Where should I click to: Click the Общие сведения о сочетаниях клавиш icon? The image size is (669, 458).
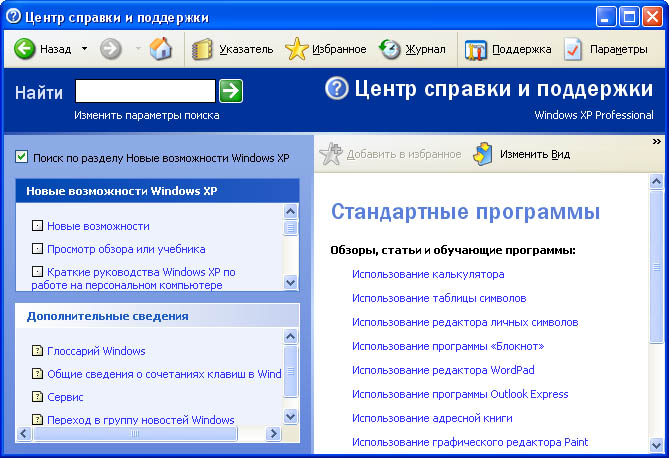point(38,373)
